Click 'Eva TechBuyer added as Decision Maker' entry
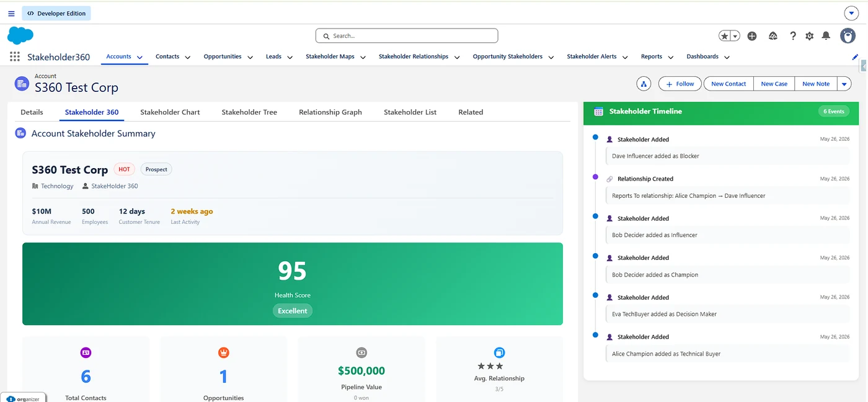Viewport: 868px width, 402px height. [x=728, y=314]
